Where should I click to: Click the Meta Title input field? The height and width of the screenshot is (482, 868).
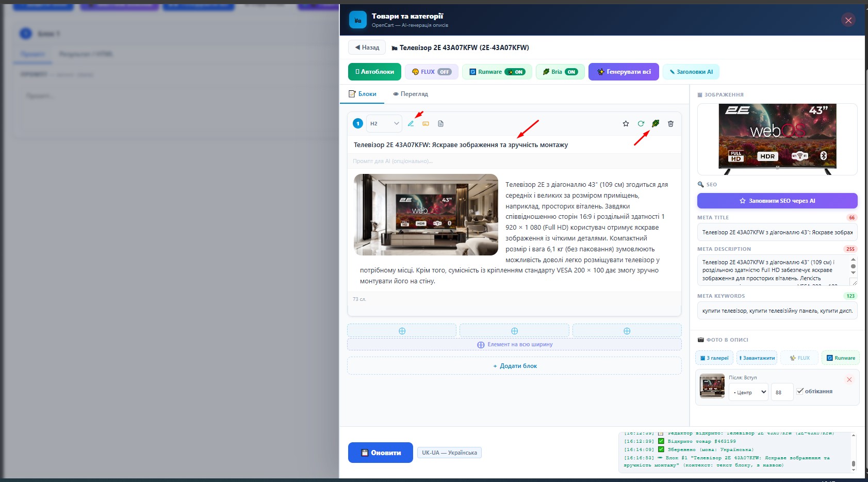coord(777,232)
